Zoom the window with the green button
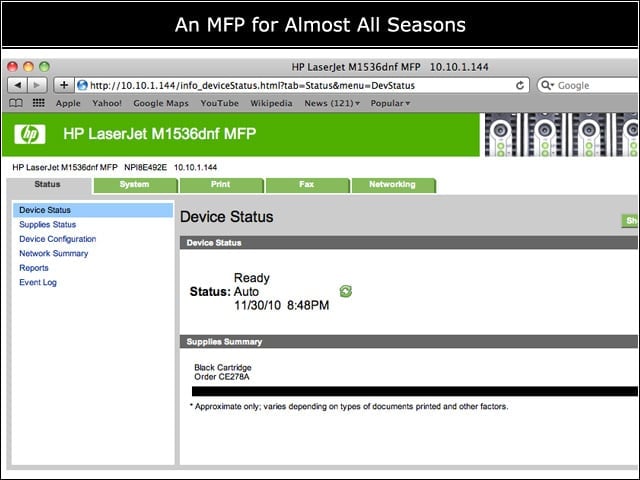This screenshot has width=640, height=480. coord(44,66)
